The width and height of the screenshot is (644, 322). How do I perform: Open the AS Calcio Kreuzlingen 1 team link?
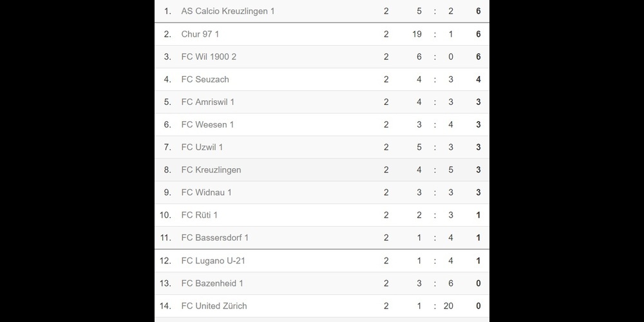pyautogui.click(x=227, y=11)
